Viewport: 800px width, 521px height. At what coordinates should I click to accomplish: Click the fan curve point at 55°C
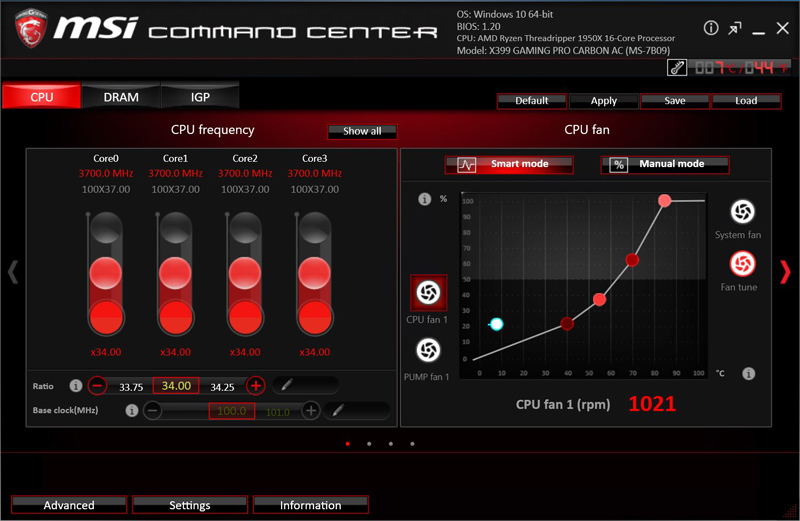pyautogui.click(x=599, y=300)
